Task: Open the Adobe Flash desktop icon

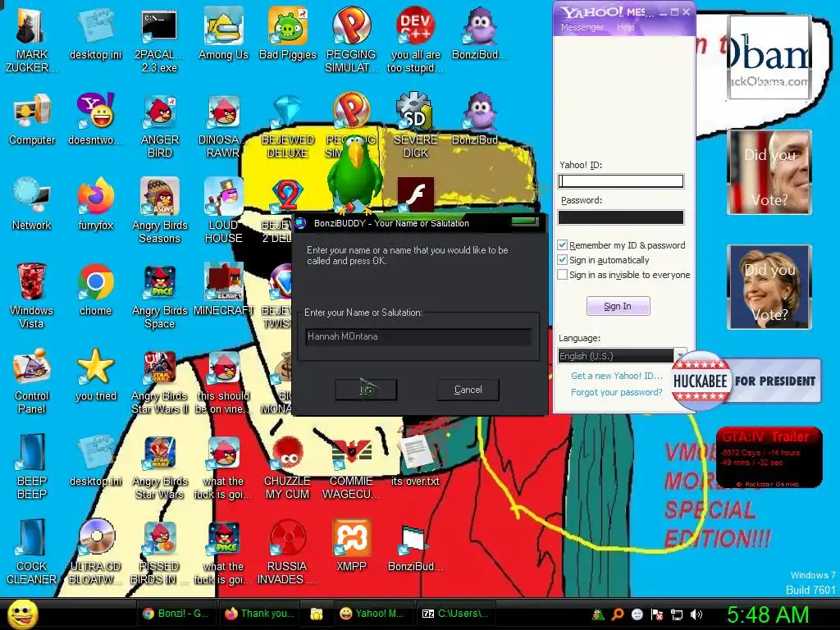Action: coord(415,194)
